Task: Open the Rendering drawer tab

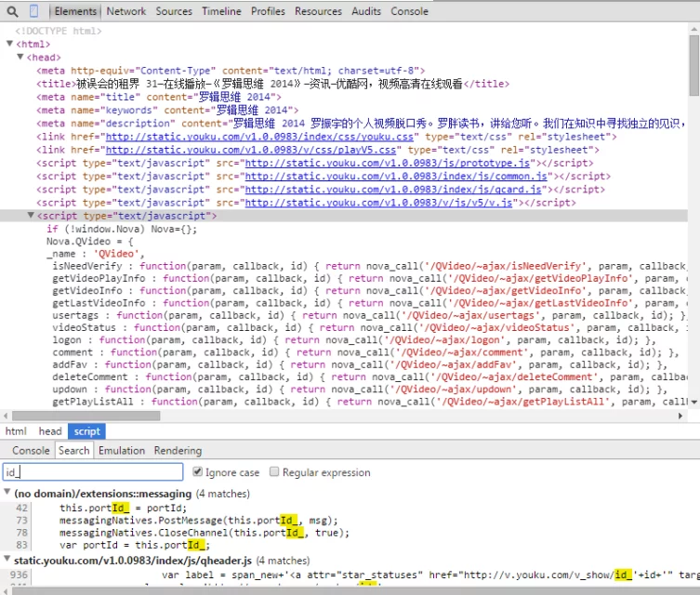Action: tap(178, 451)
